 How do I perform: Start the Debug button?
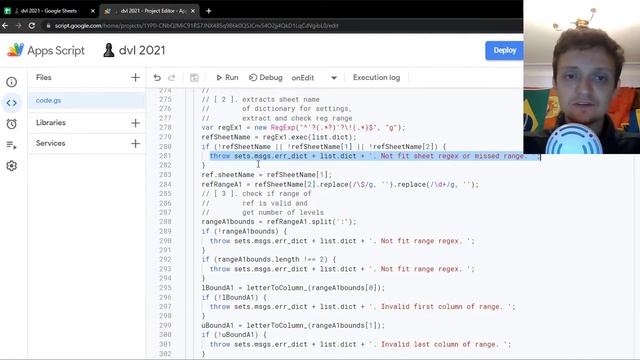(x=266, y=78)
